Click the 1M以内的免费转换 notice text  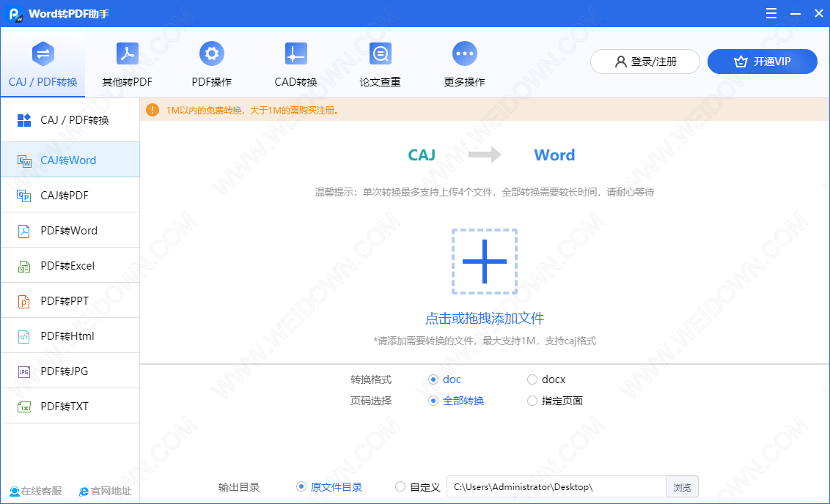click(x=252, y=111)
